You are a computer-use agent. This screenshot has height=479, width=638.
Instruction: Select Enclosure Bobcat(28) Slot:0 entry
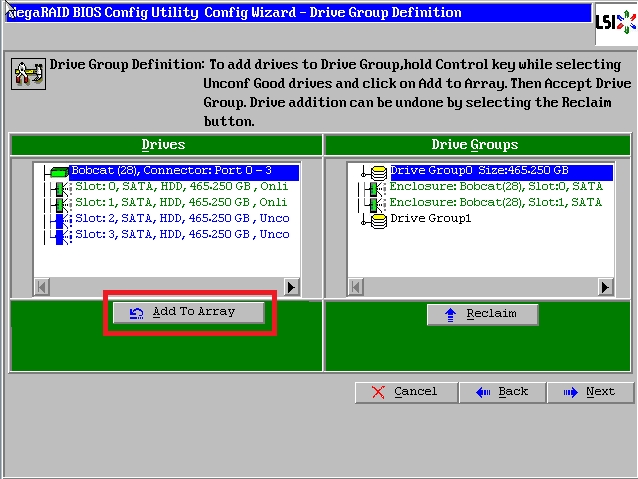[496, 186]
